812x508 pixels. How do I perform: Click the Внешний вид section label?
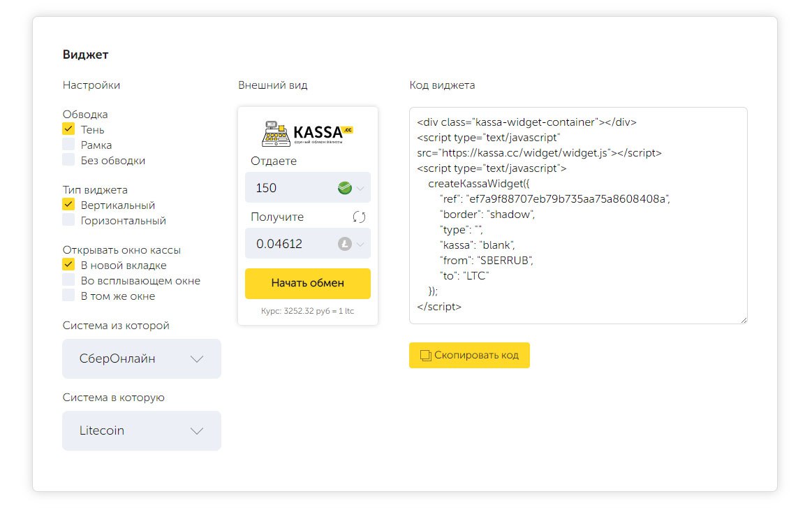click(x=273, y=85)
